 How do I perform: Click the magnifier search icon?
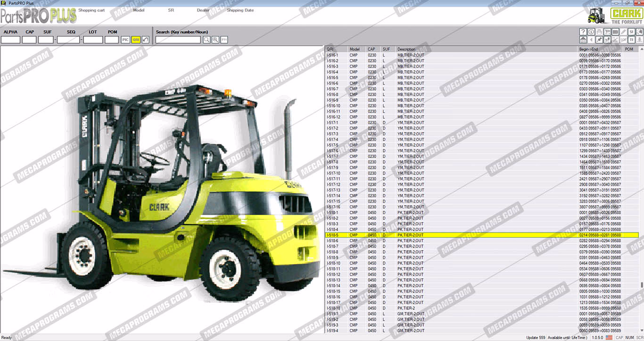[206, 40]
